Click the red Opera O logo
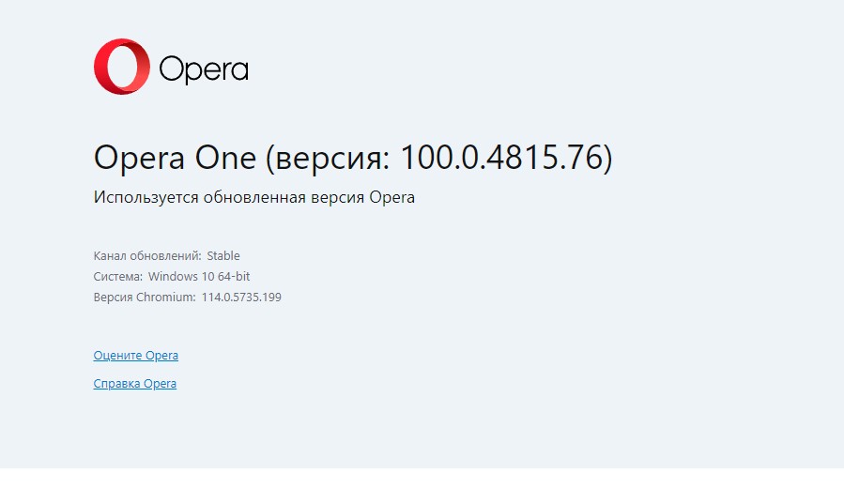The image size is (844, 504). coord(122,67)
